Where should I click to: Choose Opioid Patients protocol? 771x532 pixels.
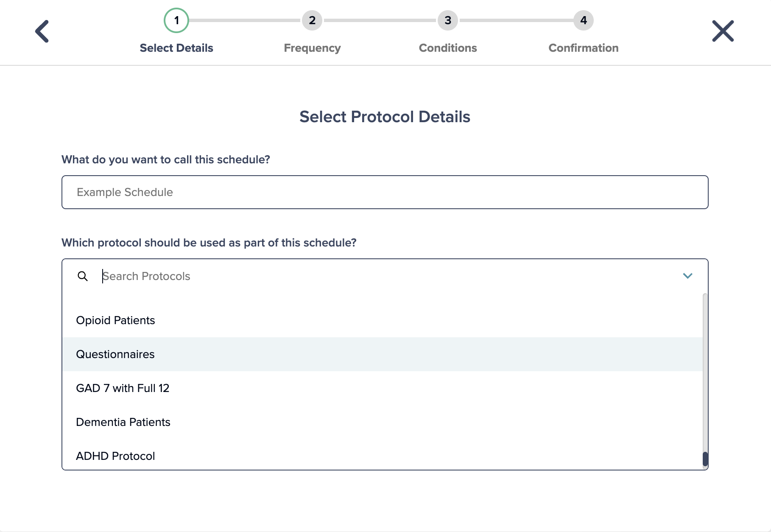pos(383,320)
